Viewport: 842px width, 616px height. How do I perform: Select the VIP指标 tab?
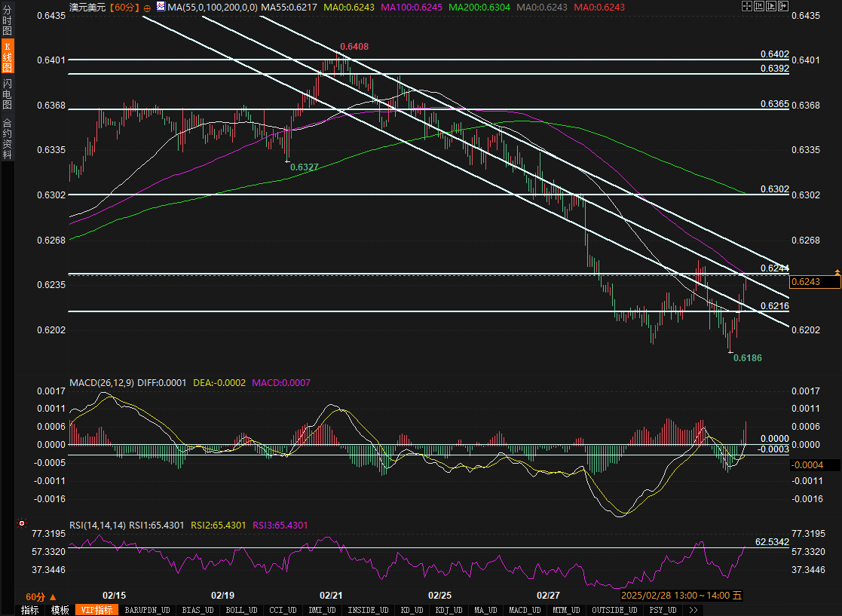(96, 610)
